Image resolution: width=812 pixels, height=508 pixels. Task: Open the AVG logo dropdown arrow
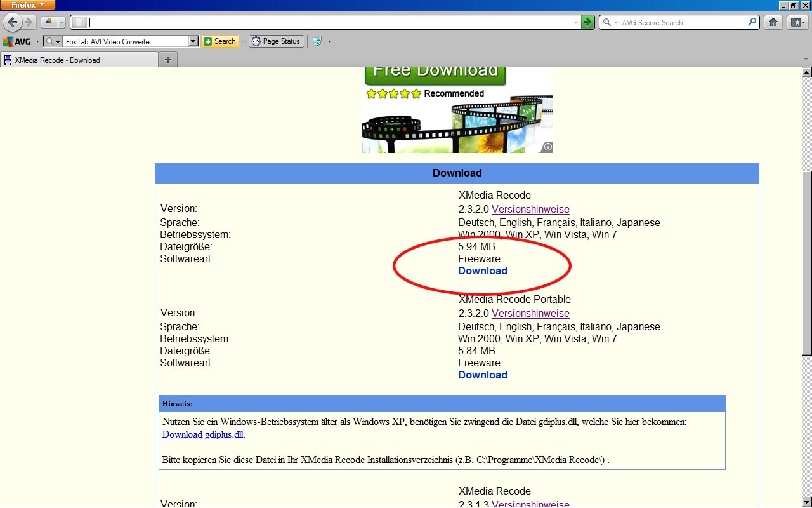(x=37, y=41)
